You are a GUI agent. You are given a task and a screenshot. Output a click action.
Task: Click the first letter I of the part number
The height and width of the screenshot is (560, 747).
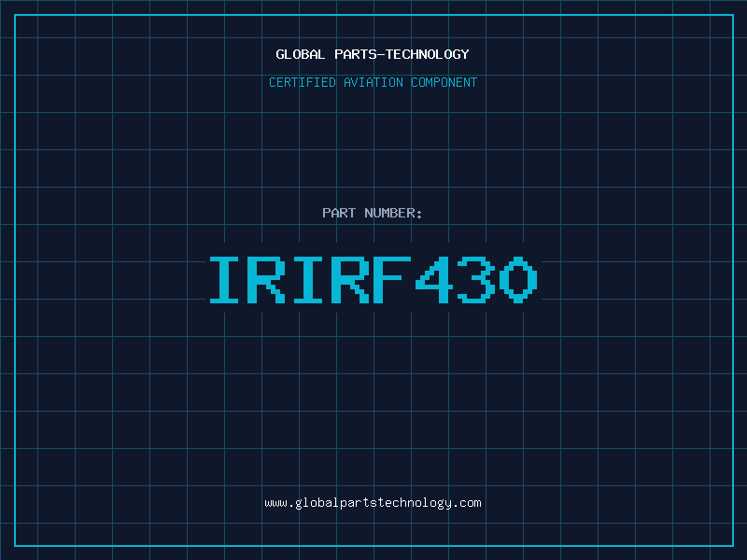(225, 280)
